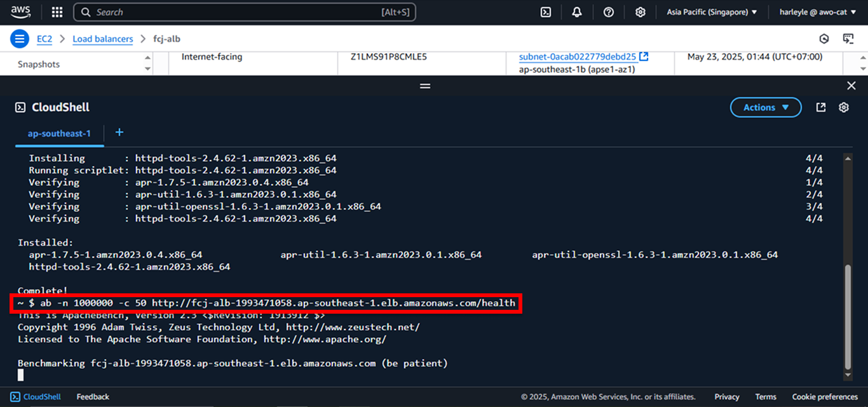
Task: Open CloudShell in a new browser tab
Action: (x=821, y=107)
